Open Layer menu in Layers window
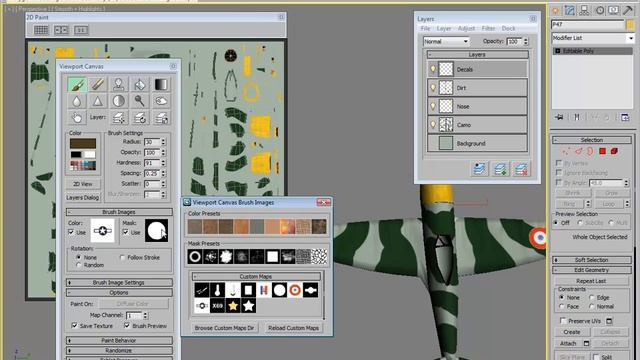The image size is (640, 360). point(444,29)
